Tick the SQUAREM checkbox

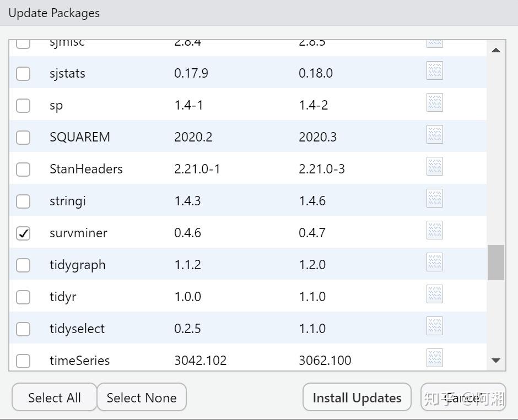point(23,138)
